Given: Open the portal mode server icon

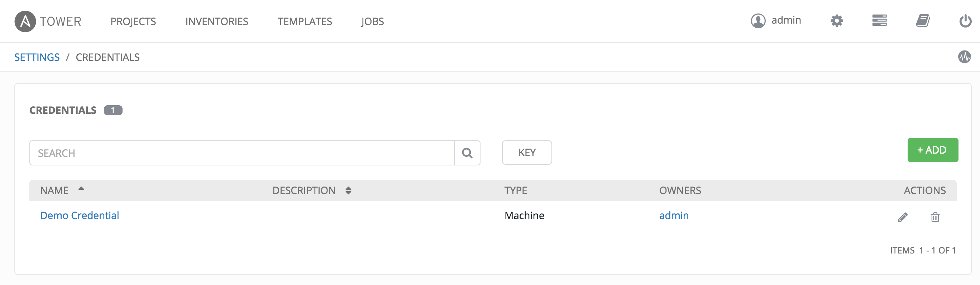Looking at the screenshot, I should coord(879,20).
